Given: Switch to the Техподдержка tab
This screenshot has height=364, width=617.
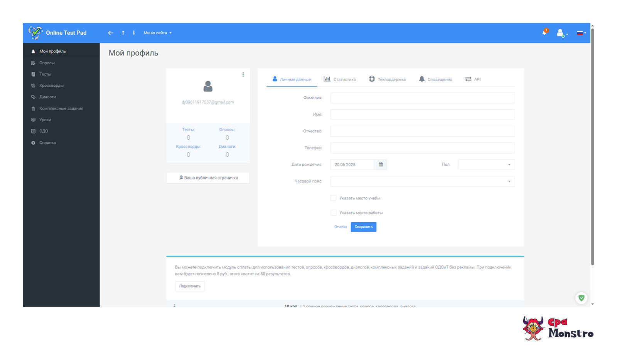Looking at the screenshot, I should pyautogui.click(x=387, y=79).
